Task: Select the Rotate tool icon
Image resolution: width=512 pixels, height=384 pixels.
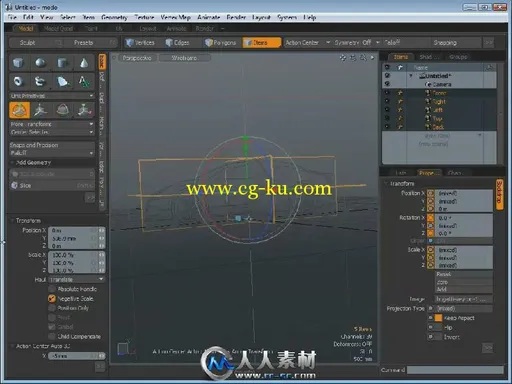Action: tap(62, 110)
